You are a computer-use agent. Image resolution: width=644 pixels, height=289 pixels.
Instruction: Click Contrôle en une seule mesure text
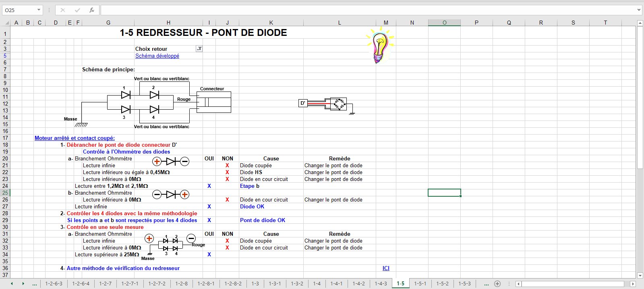(105, 227)
